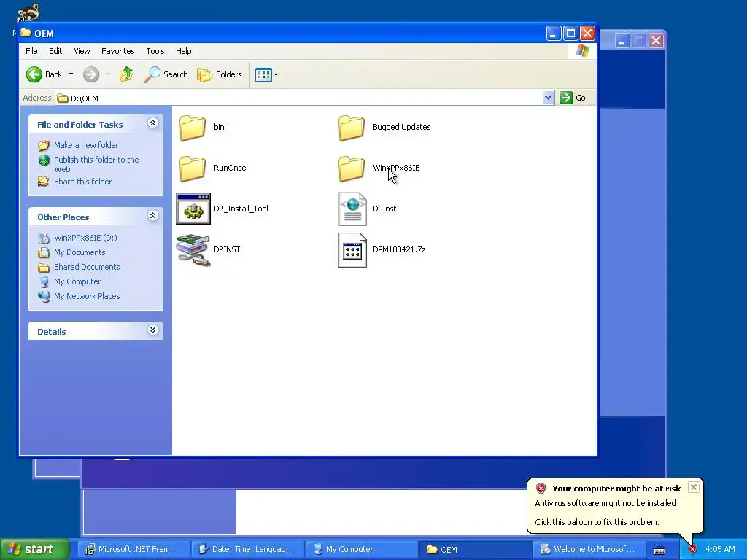Image resolution: width=747 pixels, height=560 pixels.
Task: Select the DPM180421.7z archive icon
Action: point(352,250)
